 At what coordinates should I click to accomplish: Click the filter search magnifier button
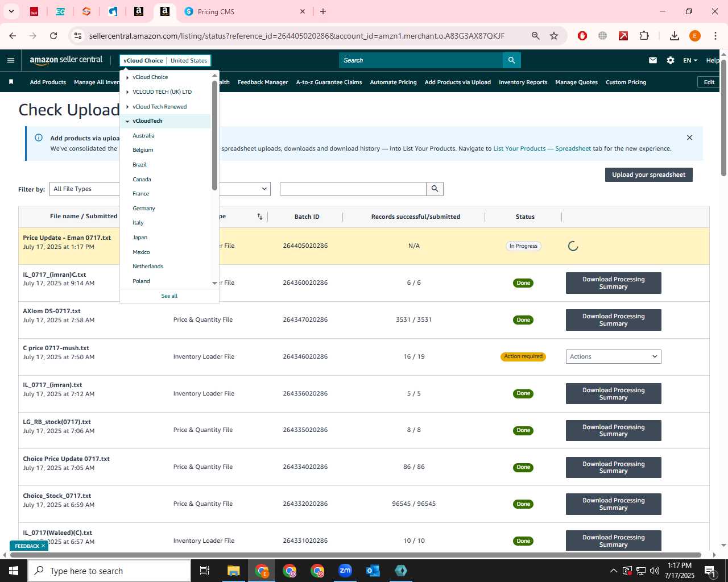click(x=435, y=189)
